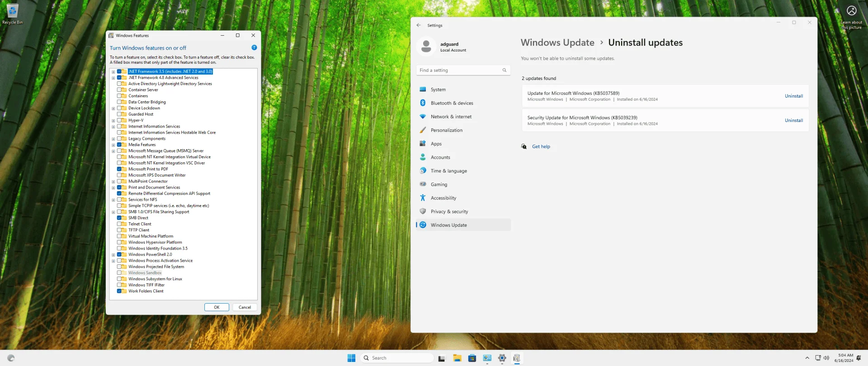Open File Explorer from taskbar
Viewport: 868px width, 366px height.
[x=457, y=358]
